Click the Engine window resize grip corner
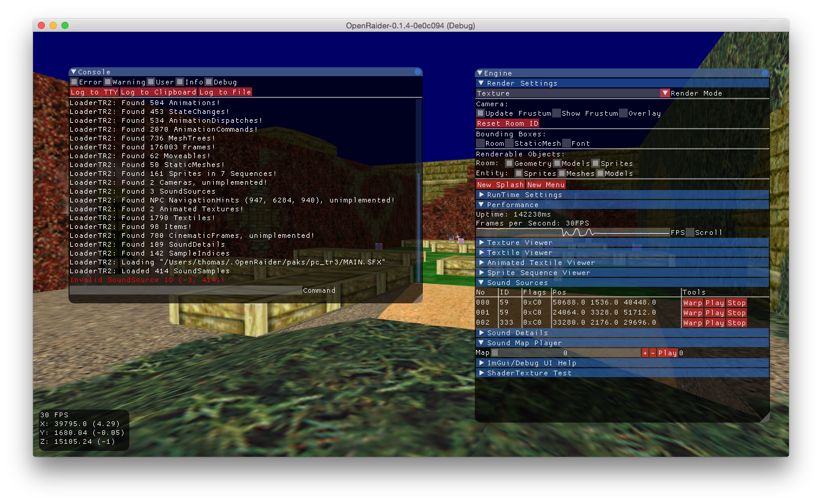Screen dimensions: 822x504 pos(765,417)
